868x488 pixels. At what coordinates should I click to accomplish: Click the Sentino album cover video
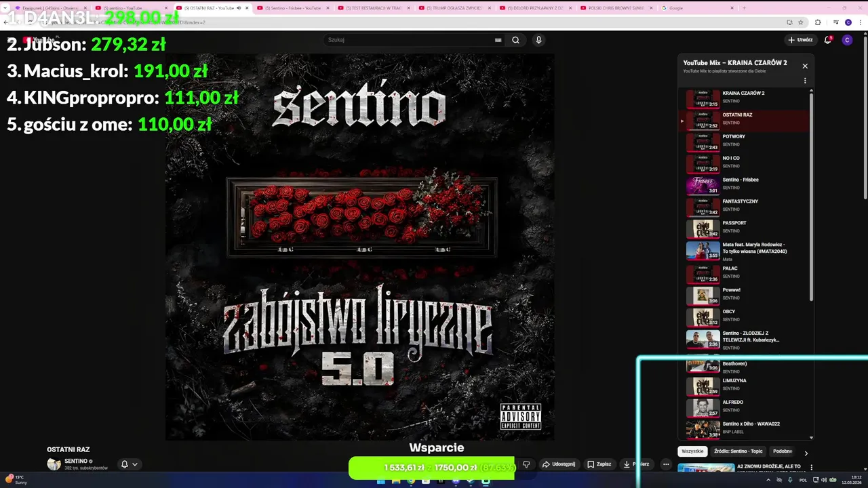tap(359, 247)
